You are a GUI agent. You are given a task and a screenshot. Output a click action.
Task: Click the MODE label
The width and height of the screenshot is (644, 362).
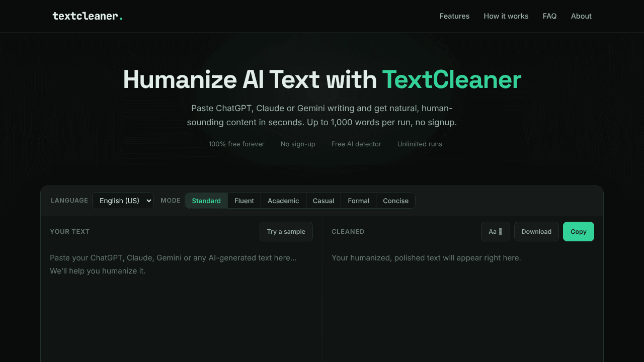click(171, 201)
